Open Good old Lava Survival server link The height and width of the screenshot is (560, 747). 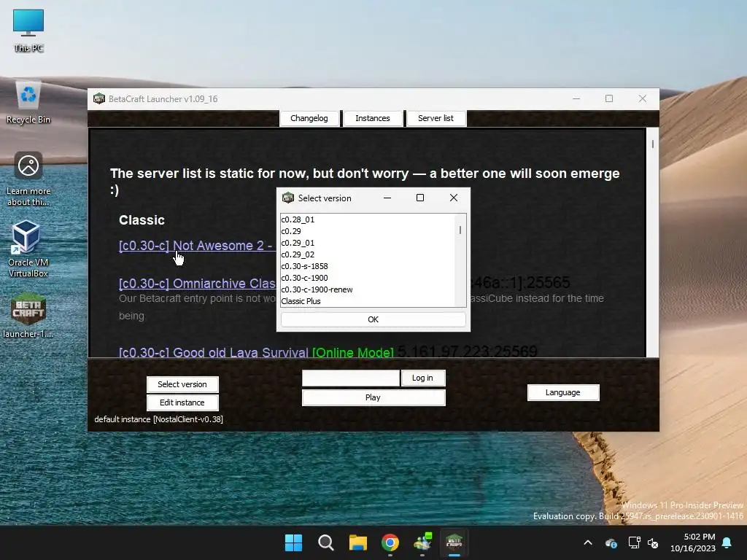pyautogui.click(x=214, y=352)
